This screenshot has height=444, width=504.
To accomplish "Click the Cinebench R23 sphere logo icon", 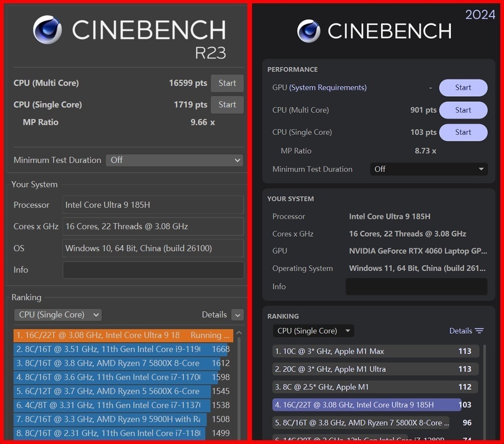I will coord(48,30).
